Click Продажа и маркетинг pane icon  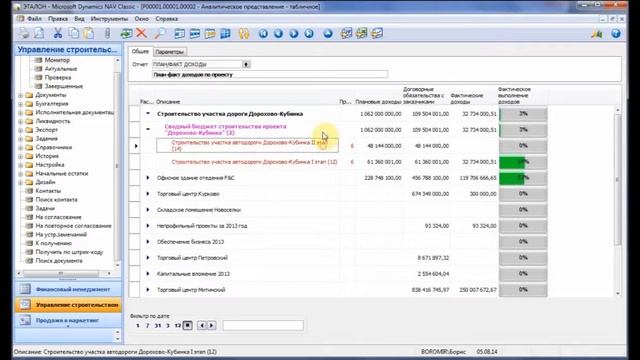coord(25,320)
